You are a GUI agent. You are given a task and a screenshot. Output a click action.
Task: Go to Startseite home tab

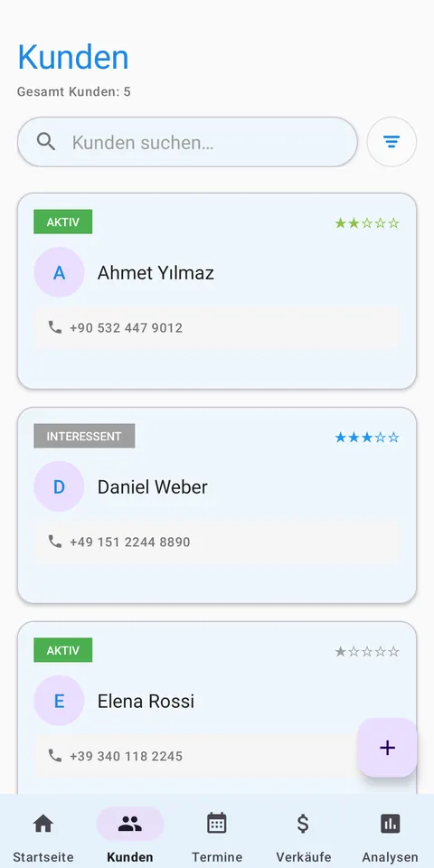tap(43, 835)
